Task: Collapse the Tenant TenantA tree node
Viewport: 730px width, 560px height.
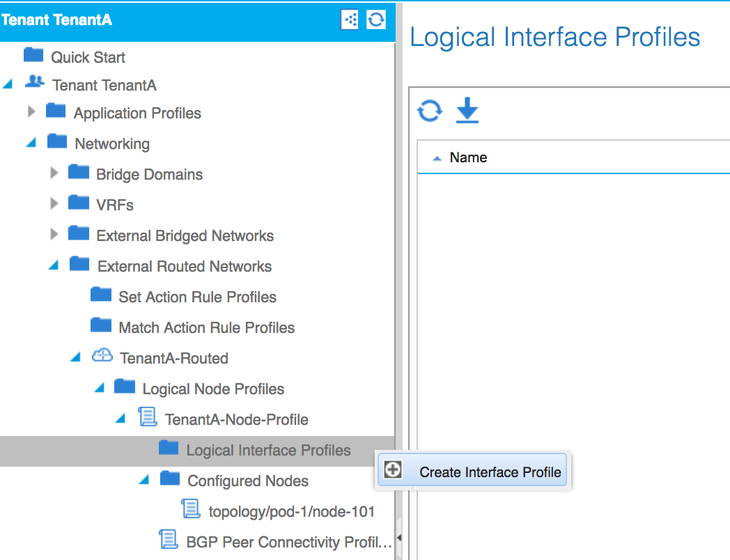Action: coord(8,84)
